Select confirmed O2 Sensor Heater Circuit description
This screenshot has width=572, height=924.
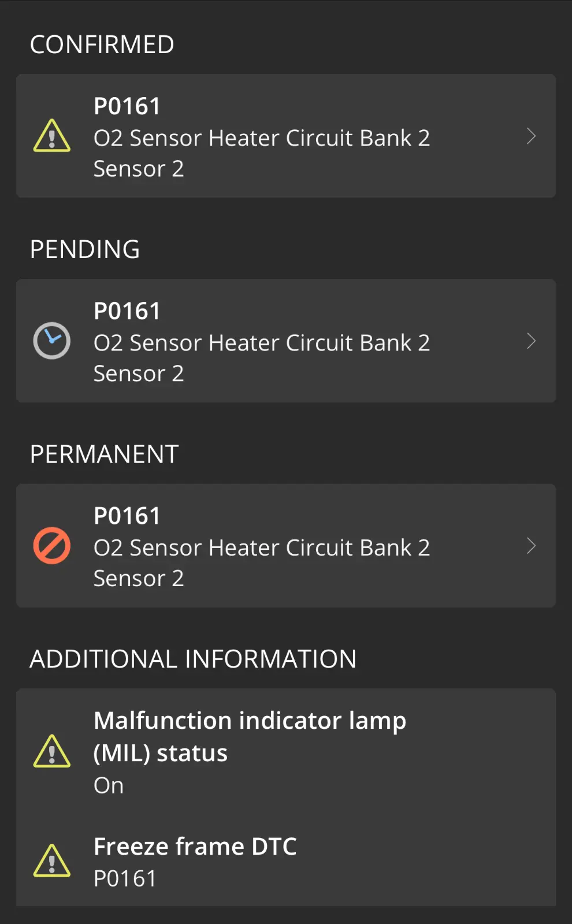click(262, 154)
